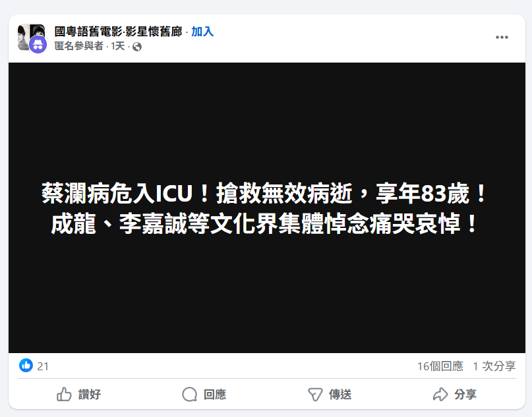532x417 pixels.
Task: Choose the 分享 share button label
Action: pos(465,395)
